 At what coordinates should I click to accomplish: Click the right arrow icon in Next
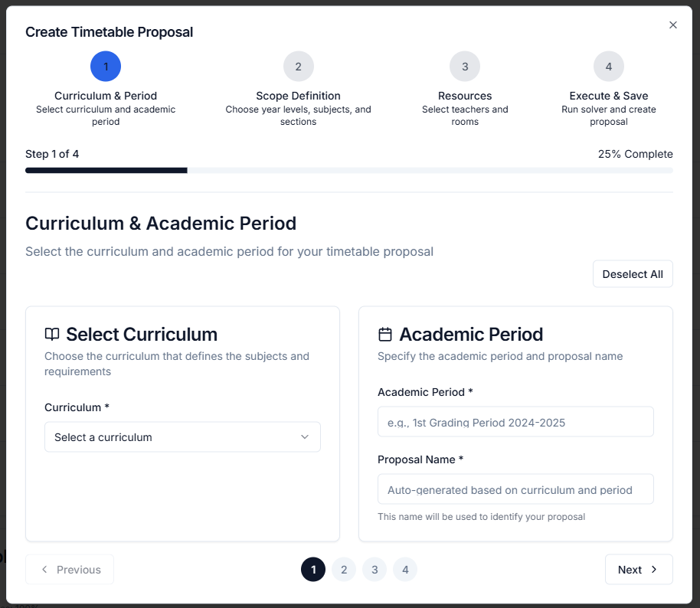(654, 570)
